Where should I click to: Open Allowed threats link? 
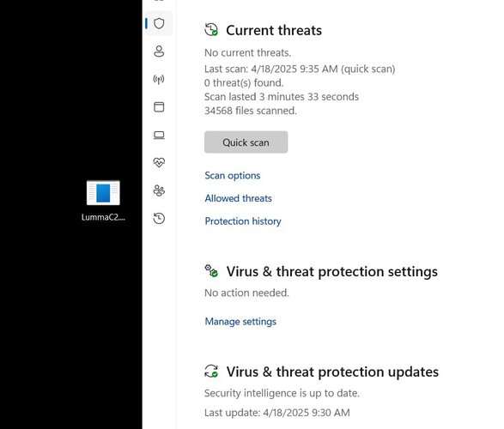[238, 198]
